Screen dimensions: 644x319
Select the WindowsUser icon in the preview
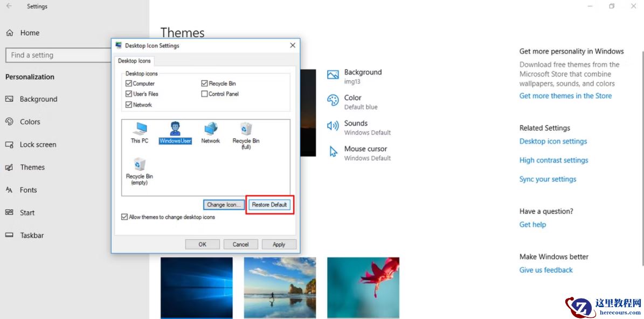[174, 129]
